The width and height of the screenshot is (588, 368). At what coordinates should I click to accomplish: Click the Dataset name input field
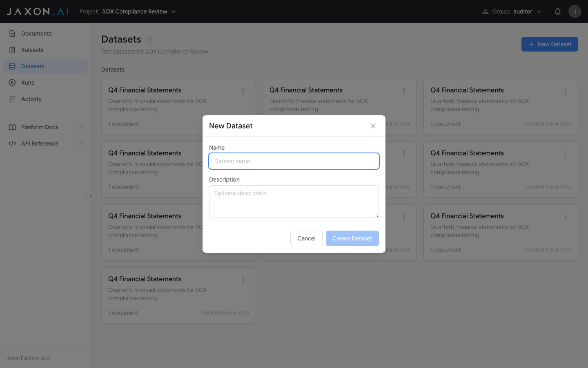[x=294, y=161]
